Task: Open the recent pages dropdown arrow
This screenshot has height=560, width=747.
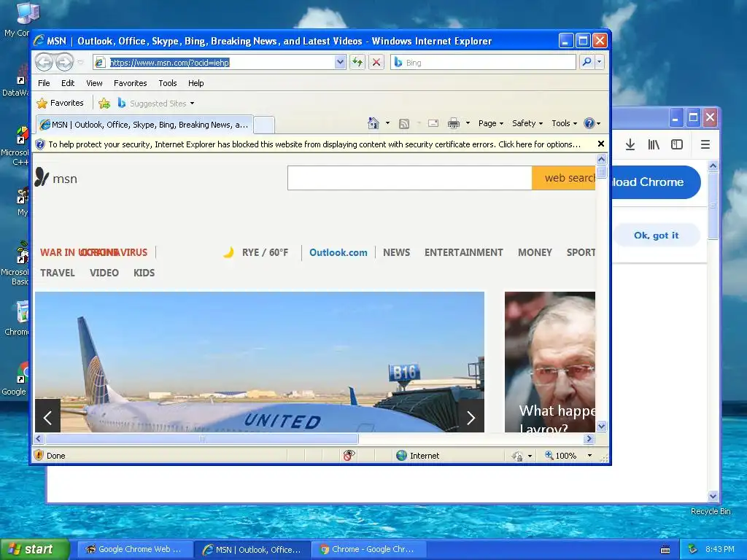Action: coord(80,62)
